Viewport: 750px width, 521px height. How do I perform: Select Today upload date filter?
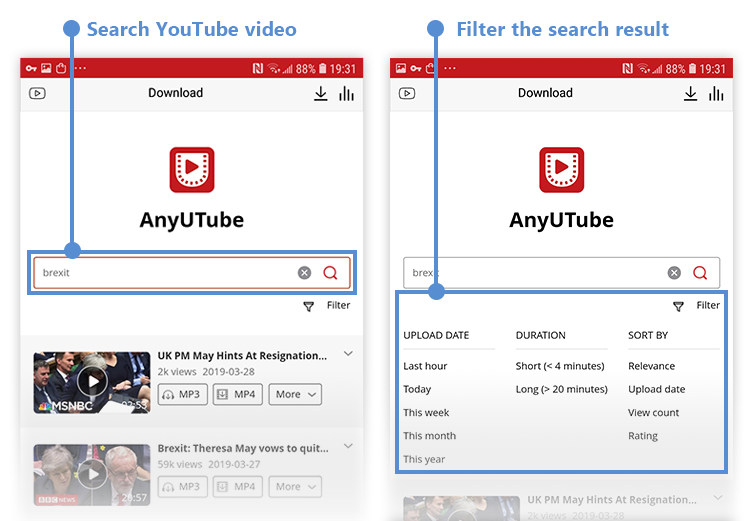pyautogui.click(x=417, y=389)
